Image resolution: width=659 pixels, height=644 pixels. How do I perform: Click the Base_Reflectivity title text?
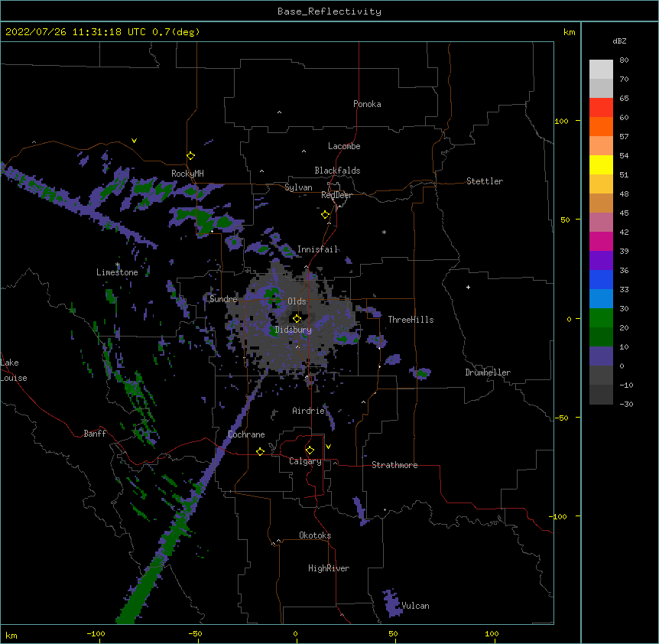(x=329, y=11)
